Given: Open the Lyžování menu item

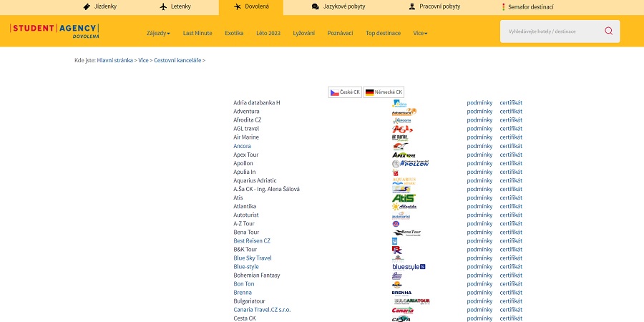Looking at the screenshot, I should coord(304,33).
